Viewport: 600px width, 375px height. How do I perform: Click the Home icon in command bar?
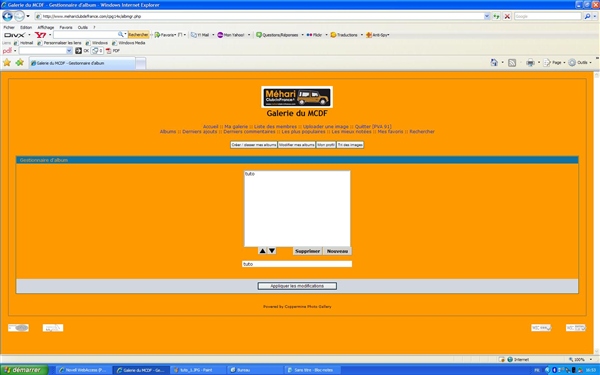pyautogui.click(x=494, y=63)
